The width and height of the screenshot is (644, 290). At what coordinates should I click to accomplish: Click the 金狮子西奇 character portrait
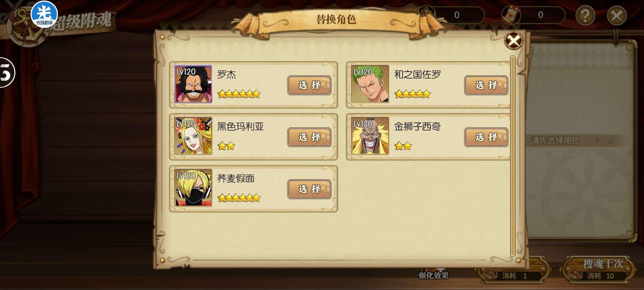click(x=370, y=136)
